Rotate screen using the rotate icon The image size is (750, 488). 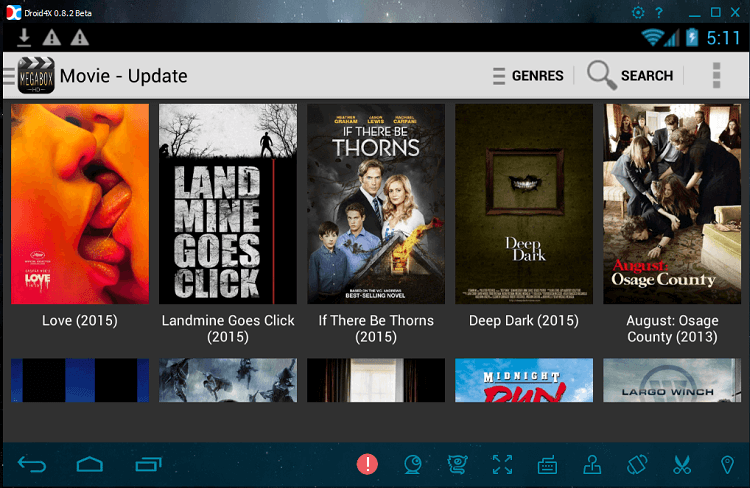click(637, 465)
